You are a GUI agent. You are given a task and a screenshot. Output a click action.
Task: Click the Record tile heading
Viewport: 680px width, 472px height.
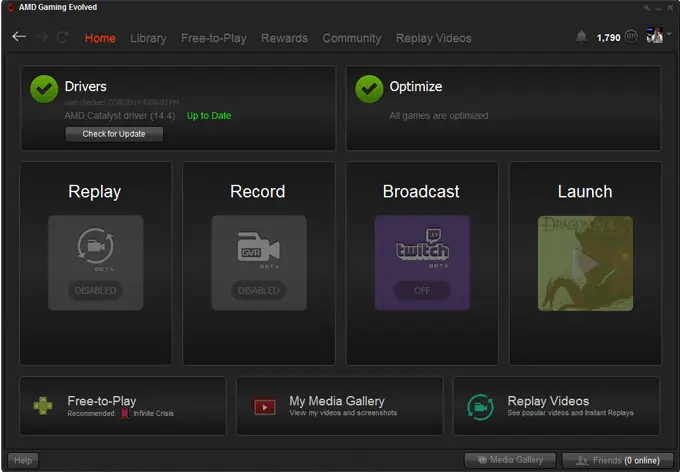pos(258,191)
